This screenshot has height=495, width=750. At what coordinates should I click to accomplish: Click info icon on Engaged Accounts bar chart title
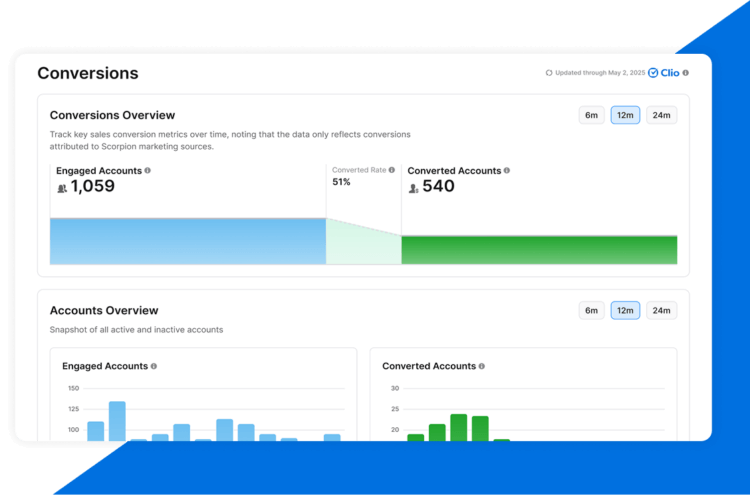pyautogui.click(x=153, y=366)
